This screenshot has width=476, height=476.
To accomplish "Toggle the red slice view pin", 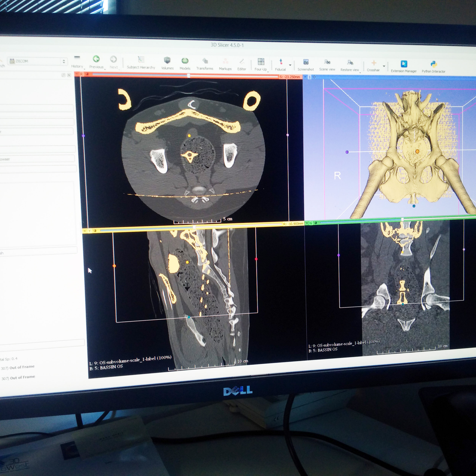I will coord(77,74).
